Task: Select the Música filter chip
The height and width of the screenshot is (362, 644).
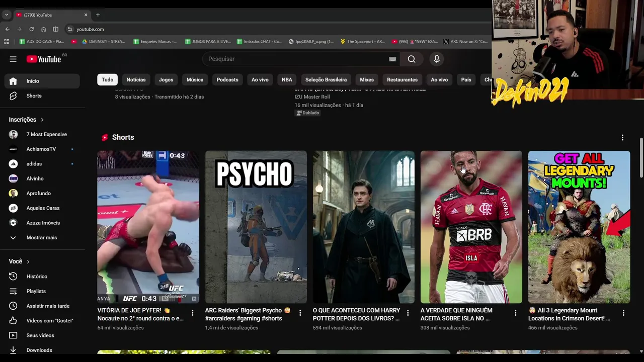Action: click(195, 79)
